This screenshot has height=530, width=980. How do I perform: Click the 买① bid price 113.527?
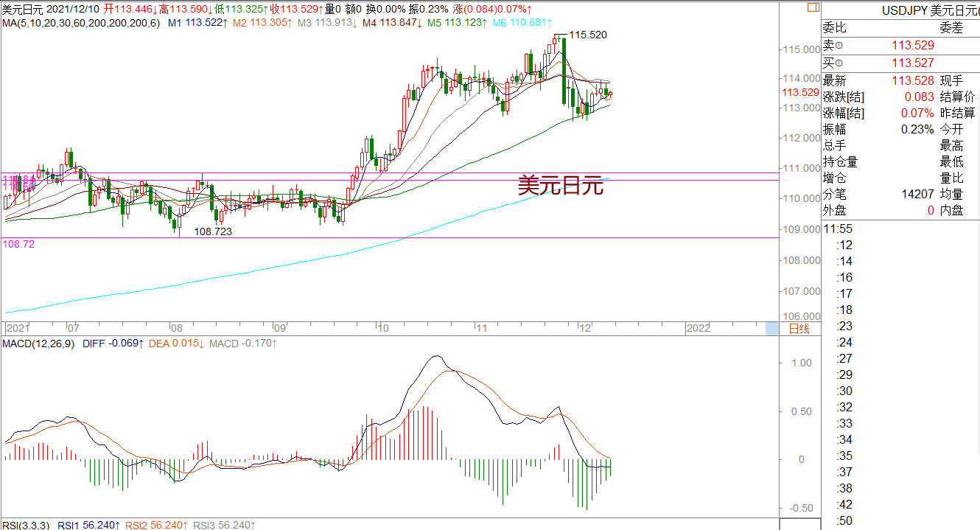click(x=912, y=63)
